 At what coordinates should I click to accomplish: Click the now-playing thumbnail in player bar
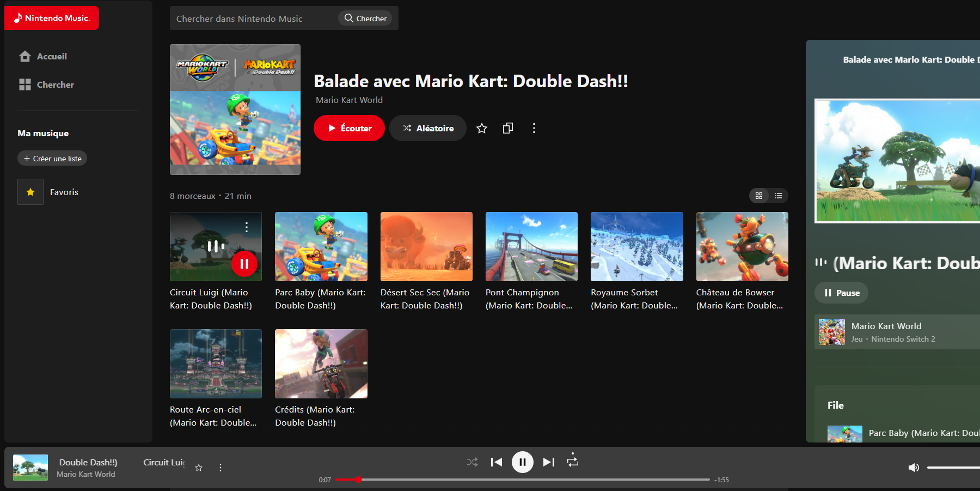coord(30,468)
